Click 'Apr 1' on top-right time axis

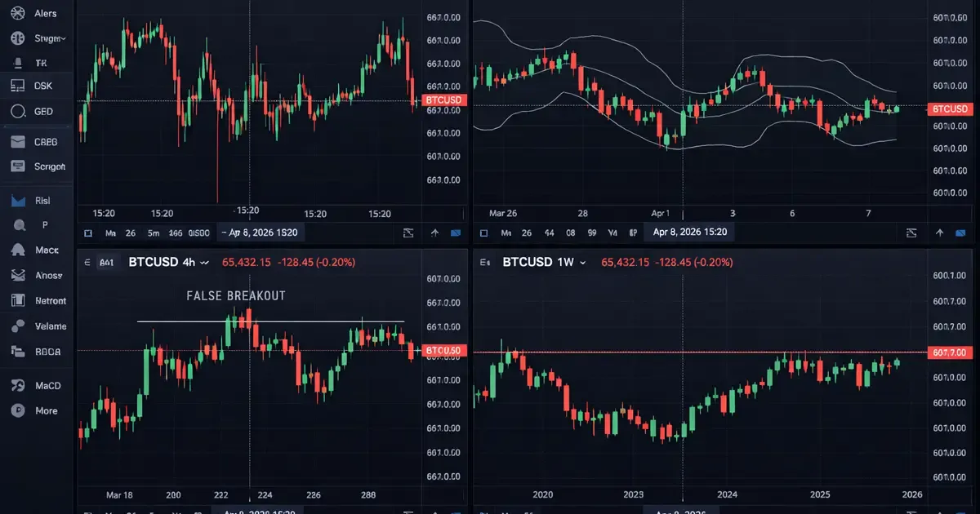(x=660, y=213)
